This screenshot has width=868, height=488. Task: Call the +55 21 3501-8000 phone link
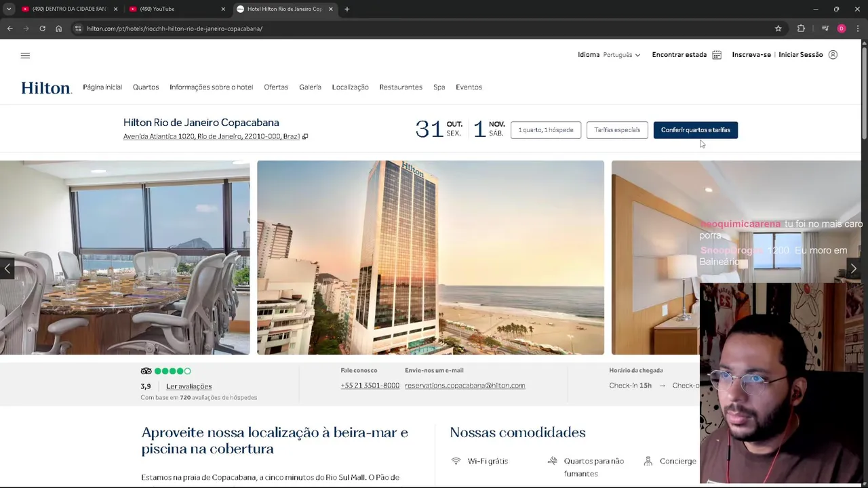(370, 386)
